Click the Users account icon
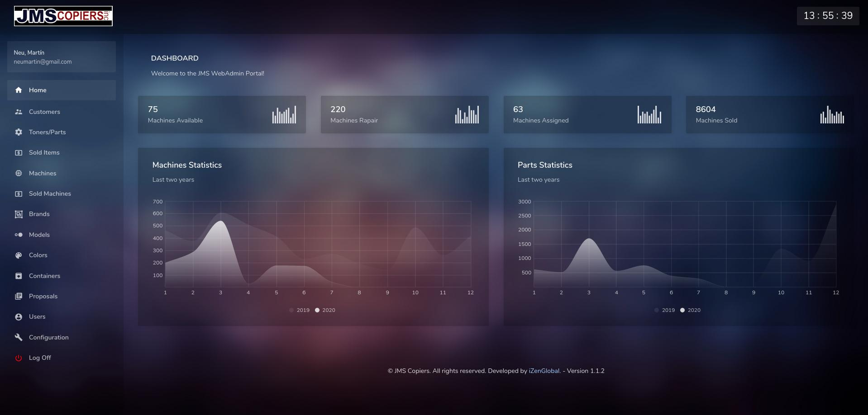The height and width of the screenshot is (415, 868). [x=19, y=317]
